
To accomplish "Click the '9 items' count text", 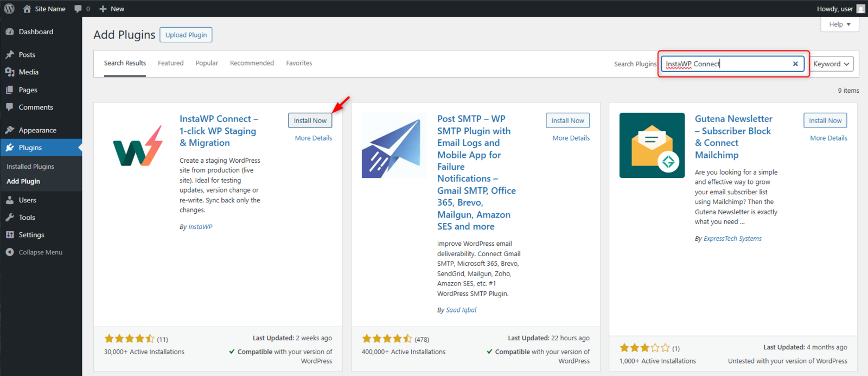I will click(848, 91).
